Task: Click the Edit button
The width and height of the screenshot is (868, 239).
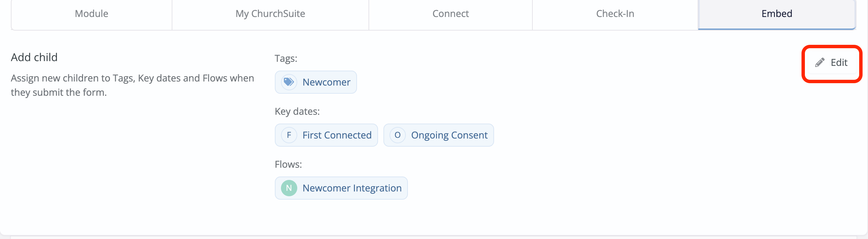Action: coord(831,62)
